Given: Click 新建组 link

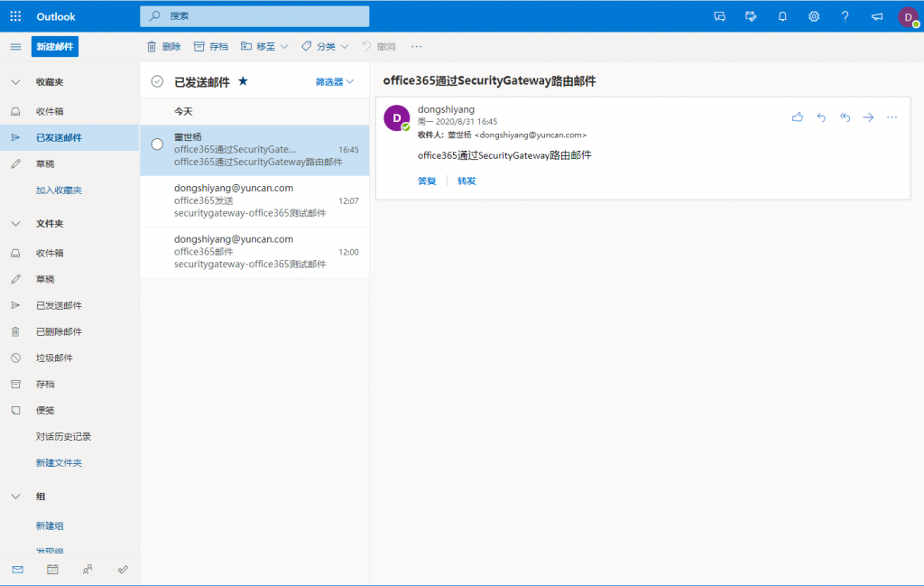Looking at the screenshot, I should pyautogui.click(x=50, y=526).
